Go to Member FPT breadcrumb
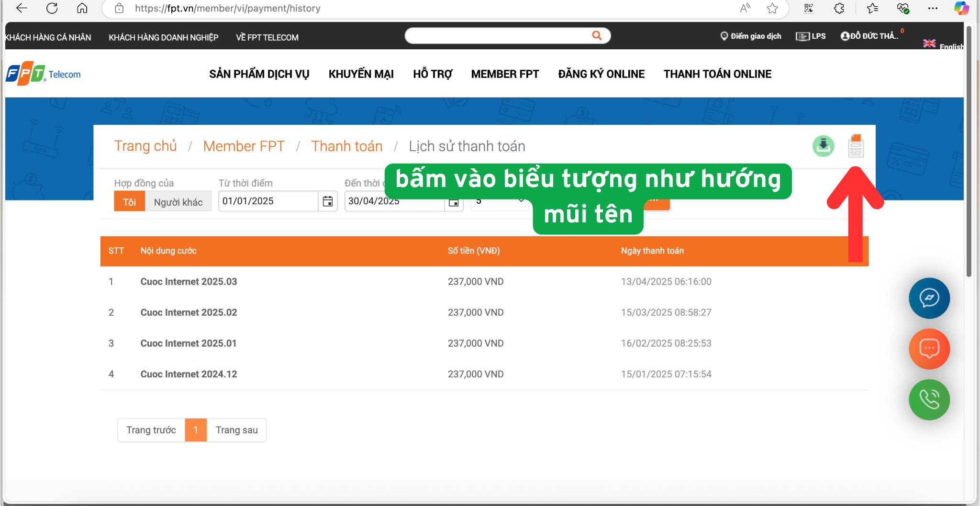The image size is (980, 506). pyautogui.click(x=244, y=146)
